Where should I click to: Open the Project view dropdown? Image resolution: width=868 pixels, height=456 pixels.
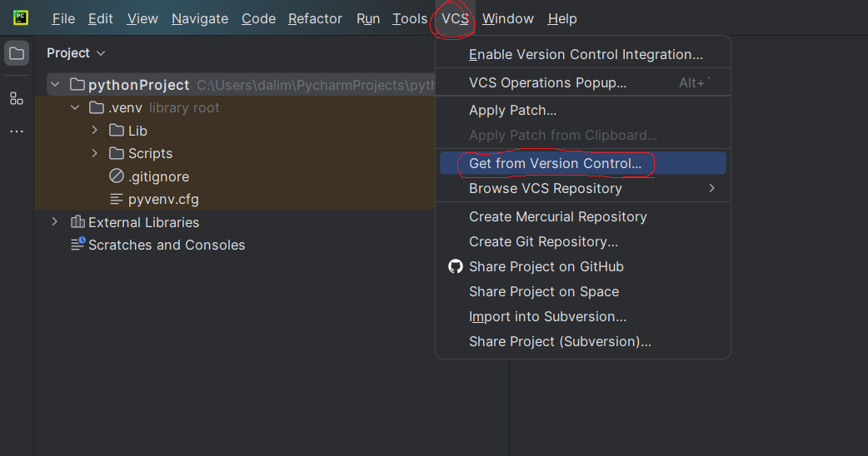(x=76, y=53)
